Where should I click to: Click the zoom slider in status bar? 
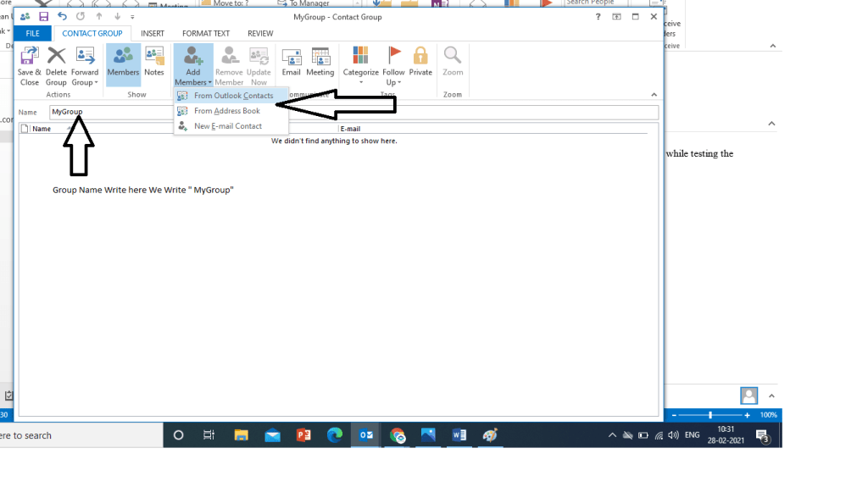(x=710, y=415)
